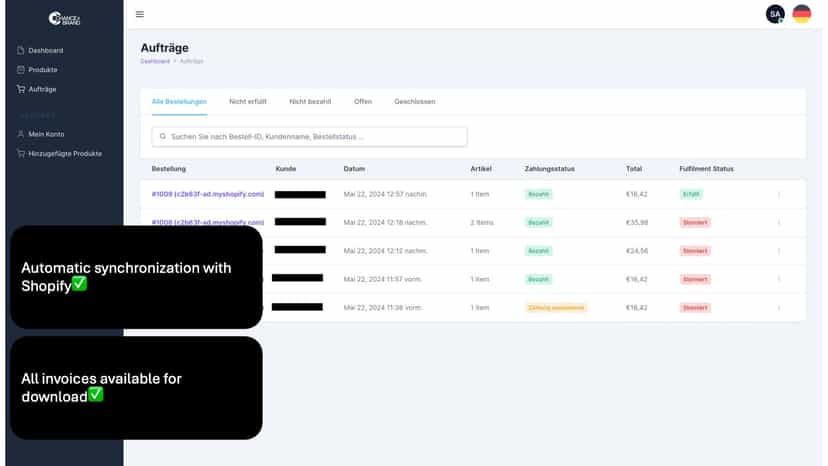This screenshot has height=466, width=828.
Task: Click €16,42 total in the 12:57 row
Action: click(x=636, y=194)
